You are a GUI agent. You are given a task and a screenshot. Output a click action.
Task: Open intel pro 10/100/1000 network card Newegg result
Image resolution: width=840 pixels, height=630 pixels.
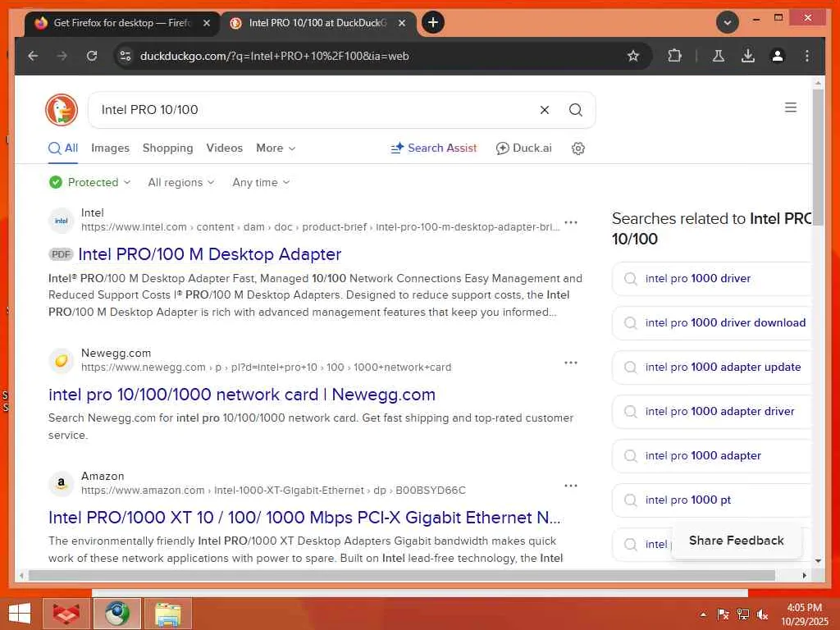tap(242, 395)
